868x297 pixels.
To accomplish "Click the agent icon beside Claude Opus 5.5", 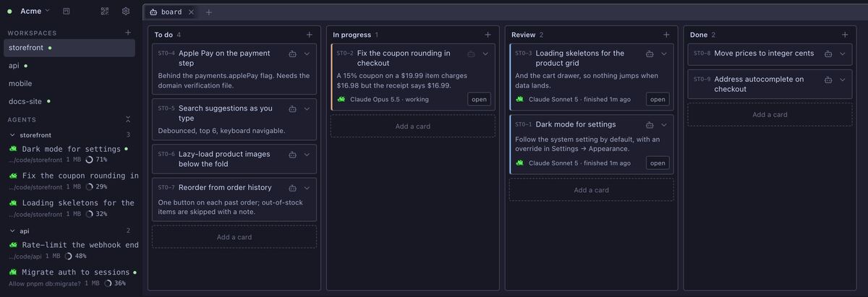I will point(341,99).
